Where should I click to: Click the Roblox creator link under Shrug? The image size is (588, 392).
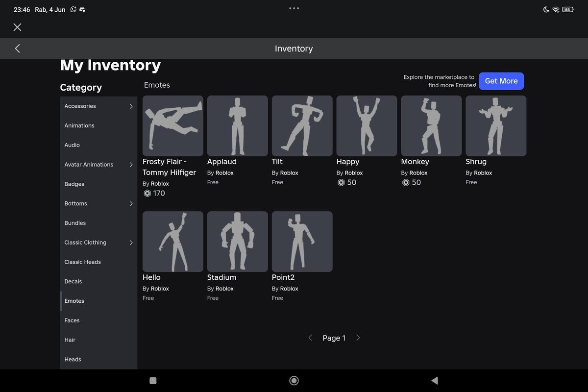pos(483,173)
